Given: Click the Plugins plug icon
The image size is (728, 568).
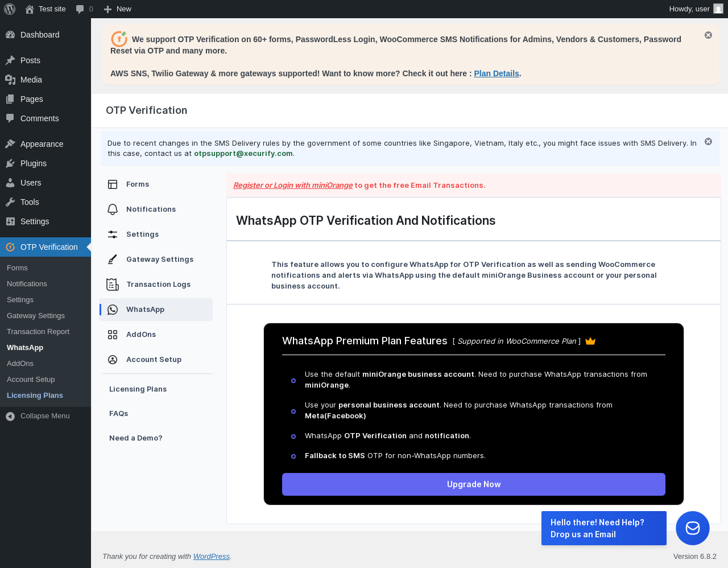Looking at the screenshot, I should coord(10,163).
